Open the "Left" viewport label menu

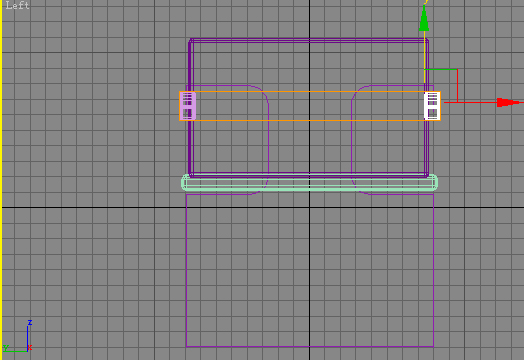tap(17, 5)
